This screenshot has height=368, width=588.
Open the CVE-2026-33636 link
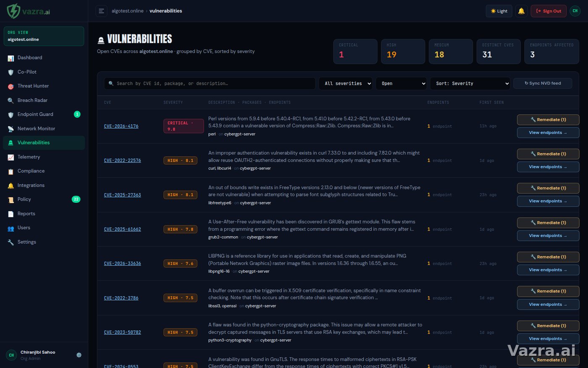(x=122, y=264)
